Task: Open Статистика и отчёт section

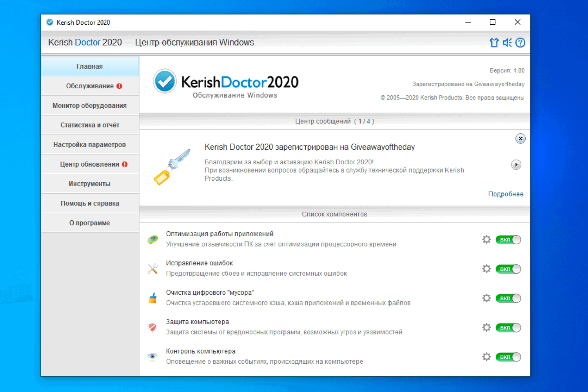Action: (90, 125)
